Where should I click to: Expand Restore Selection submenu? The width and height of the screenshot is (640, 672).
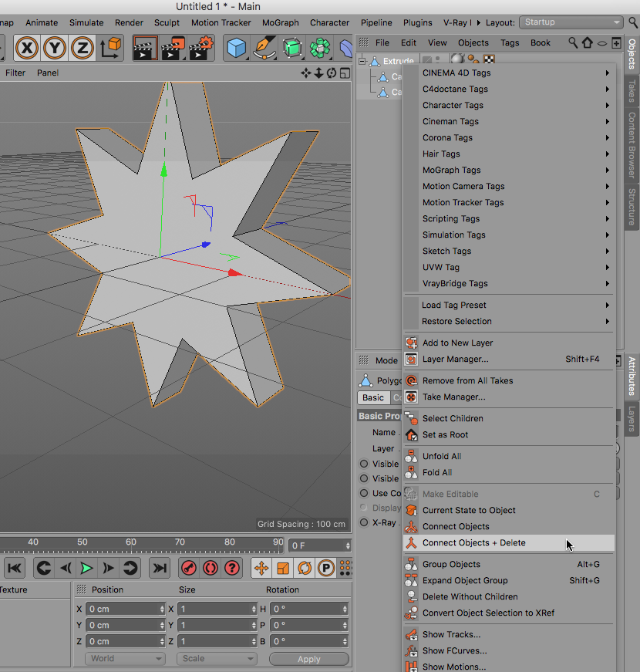[x=509, y=322]
